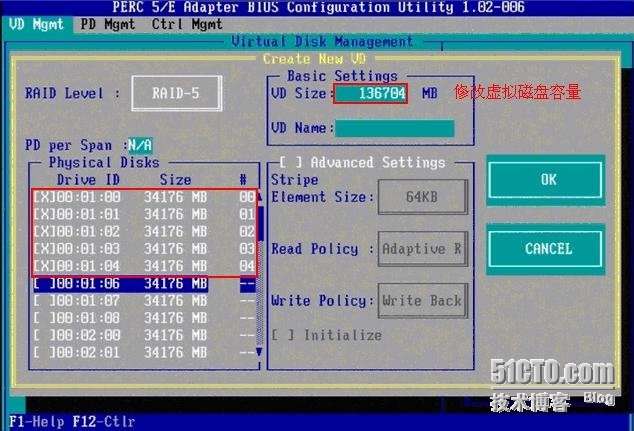Click the CANCEL button

click(x=545, y=249)
